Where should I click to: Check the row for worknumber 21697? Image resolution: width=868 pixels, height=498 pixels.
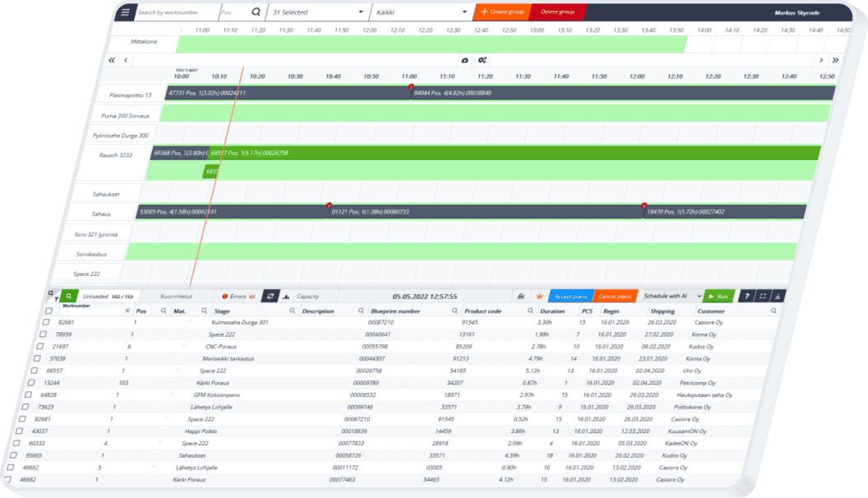coord(39,347)
